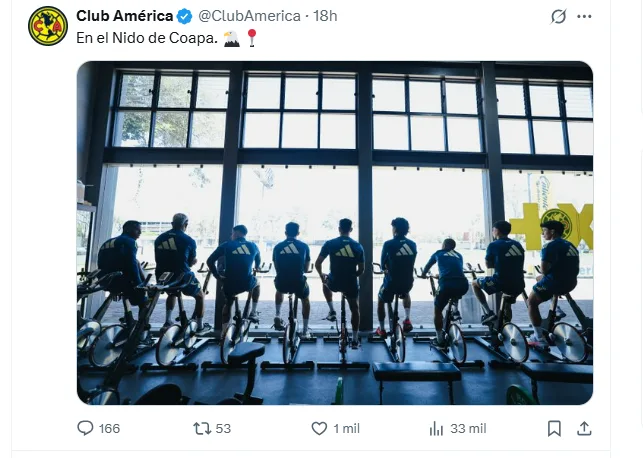Bookmark the Club América tweet

(x=554, y=428)
